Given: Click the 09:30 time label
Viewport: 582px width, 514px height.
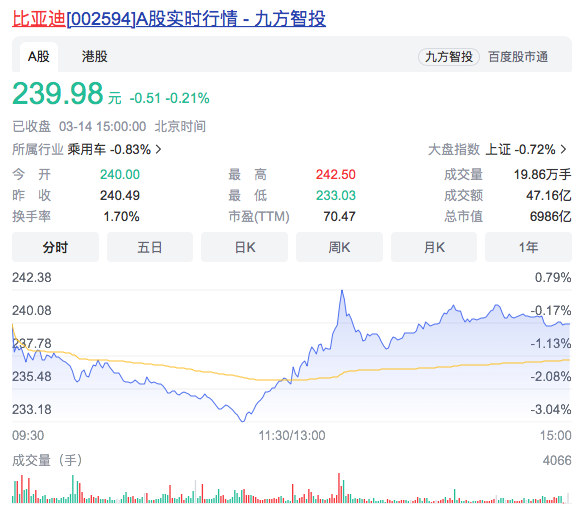Looking at the screenshot, I should [x=28, y=435].
